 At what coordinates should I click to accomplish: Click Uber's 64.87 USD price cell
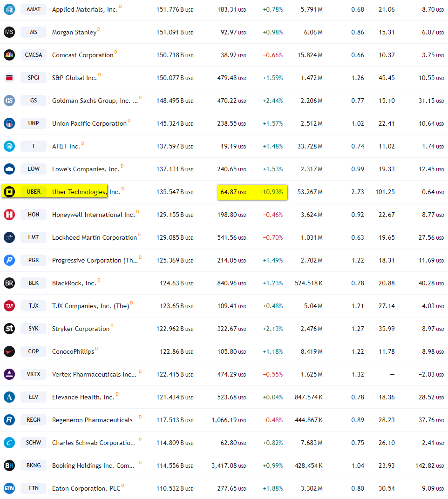[233, 192]
